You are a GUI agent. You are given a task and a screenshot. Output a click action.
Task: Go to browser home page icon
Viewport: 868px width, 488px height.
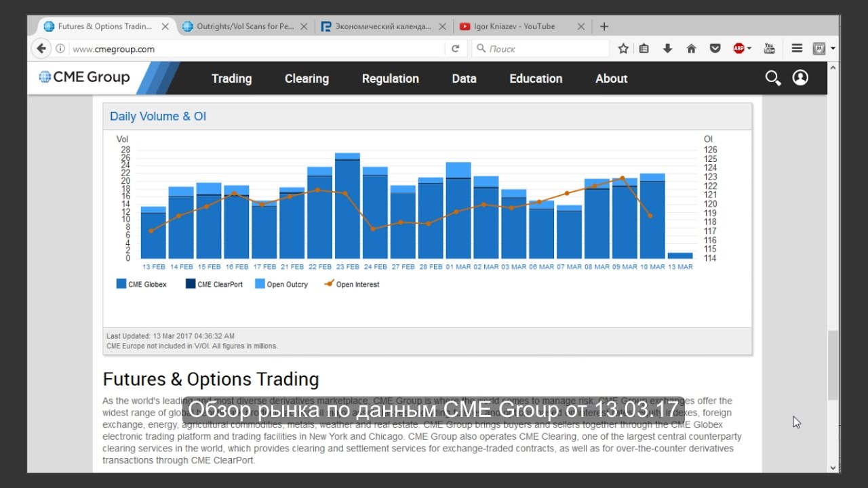coord(691,49)
